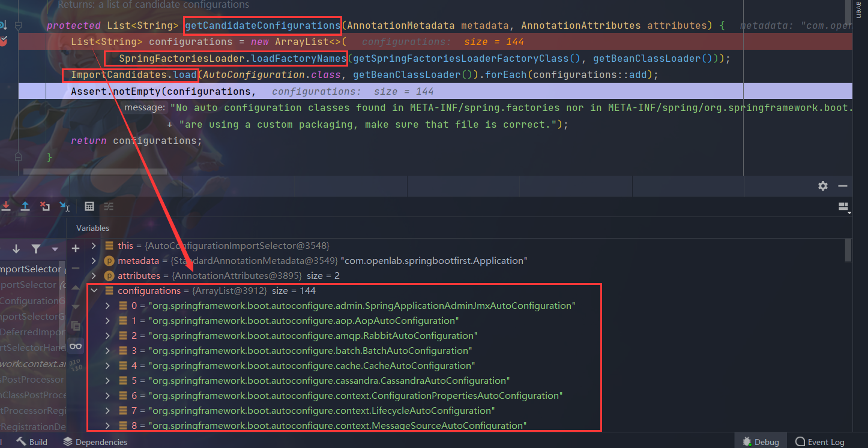Move watch up with triangle arrow
This screenshot has width=868, height=448.
[x=76, y=288]
